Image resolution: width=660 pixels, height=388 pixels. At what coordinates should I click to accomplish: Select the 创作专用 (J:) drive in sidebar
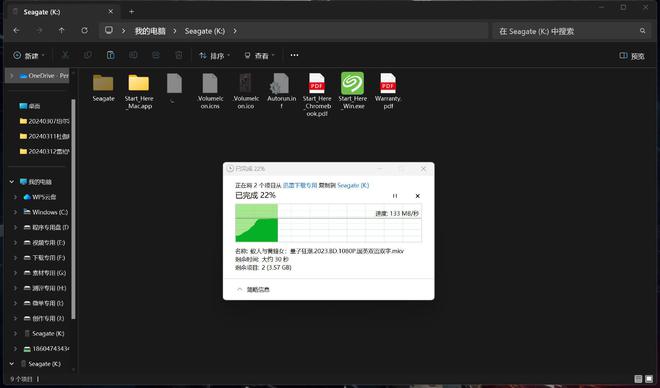point(44,318)
